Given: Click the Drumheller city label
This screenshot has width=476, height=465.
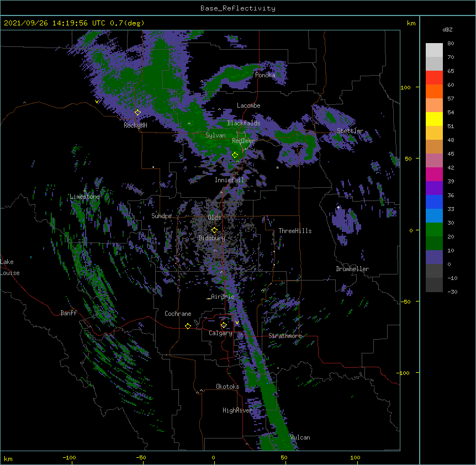Looking at the screenshot, I should (x=352, y=269).
